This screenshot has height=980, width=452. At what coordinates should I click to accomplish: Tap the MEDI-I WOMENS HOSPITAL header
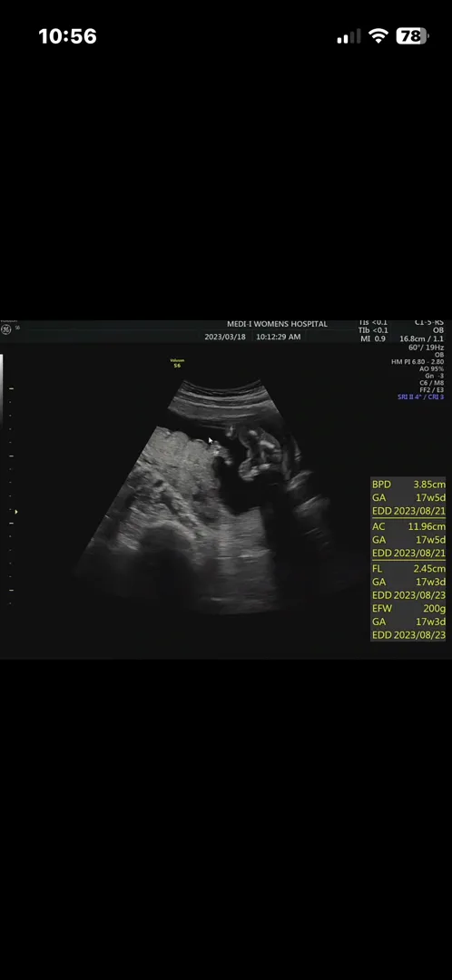(x=277, y=324)
